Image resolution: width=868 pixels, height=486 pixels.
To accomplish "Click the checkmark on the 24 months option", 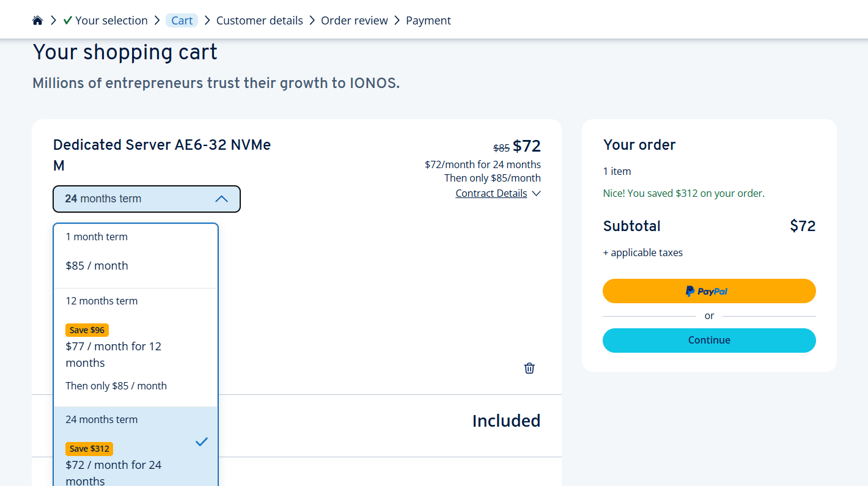I will [x=202, y=442].
